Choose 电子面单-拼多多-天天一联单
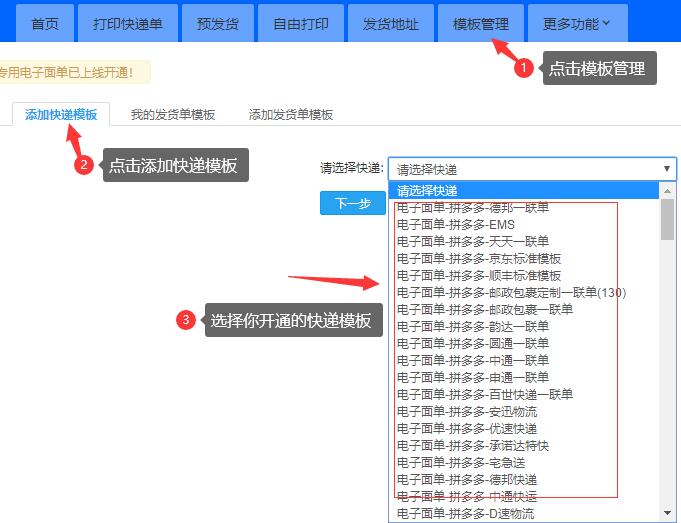 click(x=523, y=242)
